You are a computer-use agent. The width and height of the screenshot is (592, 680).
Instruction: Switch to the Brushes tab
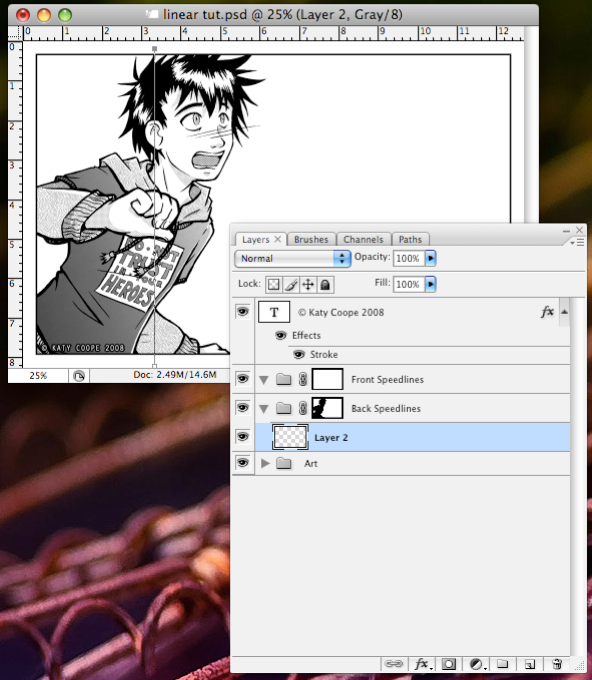pyautogui.click(x=311, y=239)
